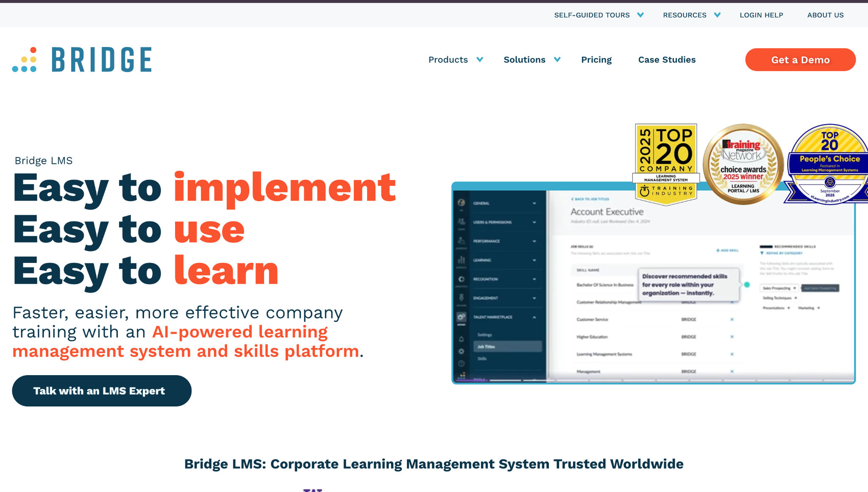Click Pricing in the top navigation
The width and height of the screenshot is (868, 492).
[x=596, y=60]
